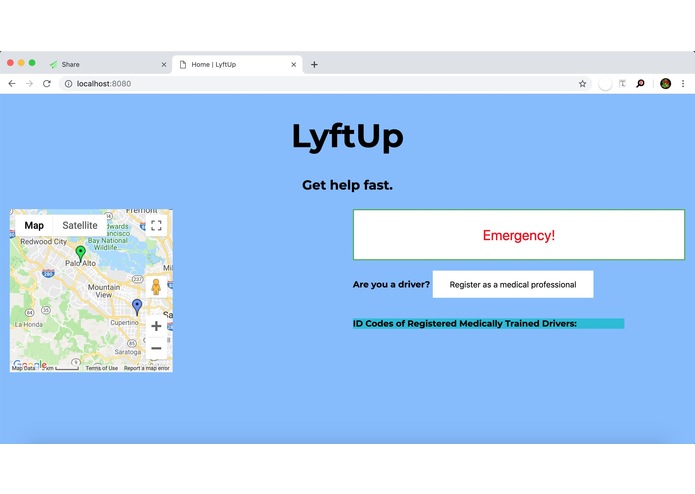The image size is (695, 494).
Task: Open the map Terms of Use link
Action: (x=102, y=368)
